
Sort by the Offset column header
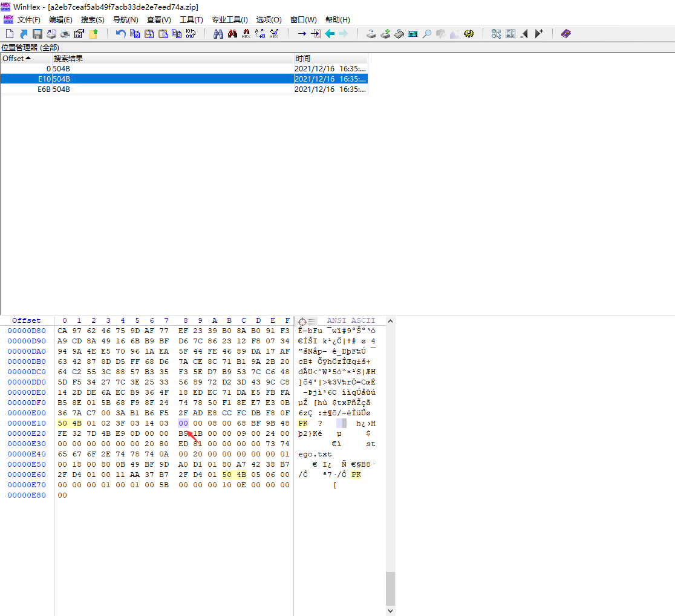click(x=26, y=59)
